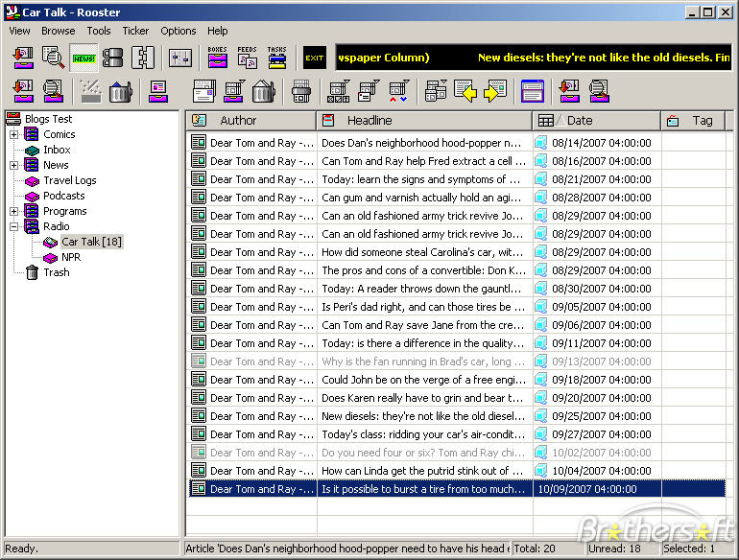Viewport: 739px width, 560px height.
Task: Toggle the NEWS! ticker button
Action: (83, 58)
